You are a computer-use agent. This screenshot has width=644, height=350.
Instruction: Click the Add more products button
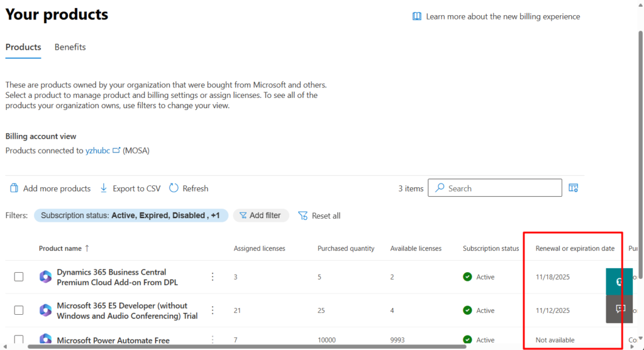pos(50,189)
